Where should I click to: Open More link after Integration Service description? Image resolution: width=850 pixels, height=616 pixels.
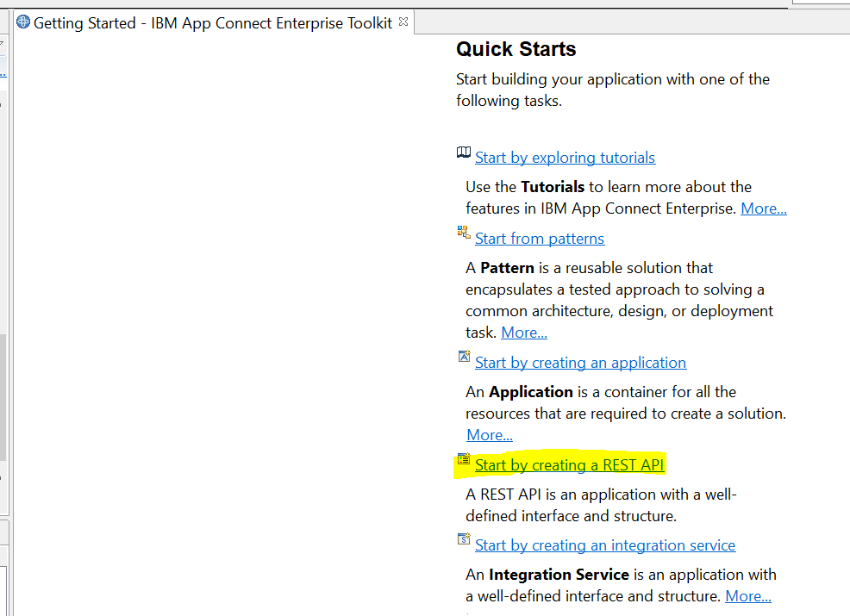(748, 596)
